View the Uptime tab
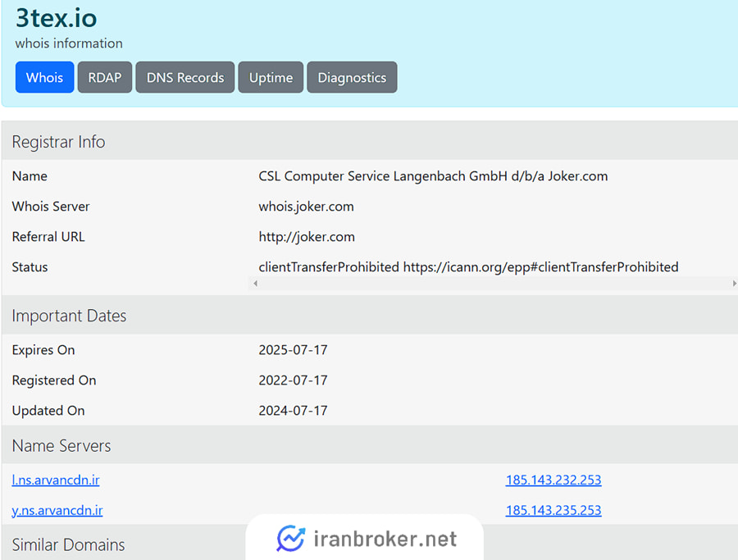Screen dimensions: 738x560 pos(271,77)
